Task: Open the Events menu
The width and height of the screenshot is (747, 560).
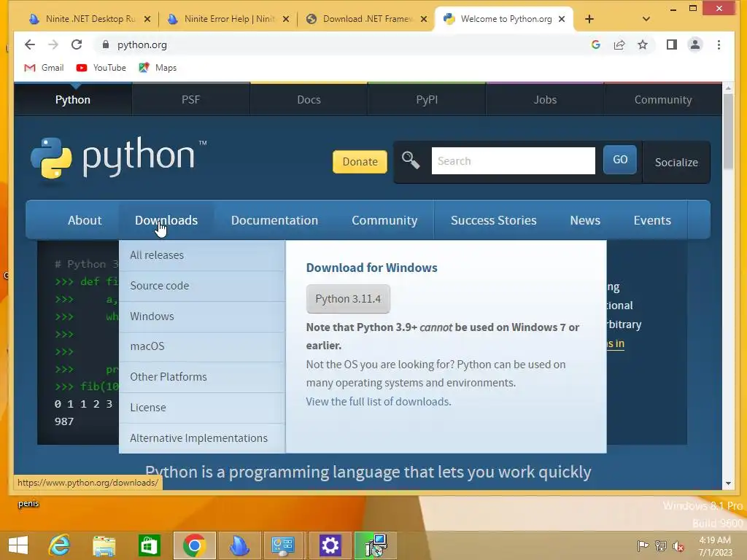Action: coord(652,220)
